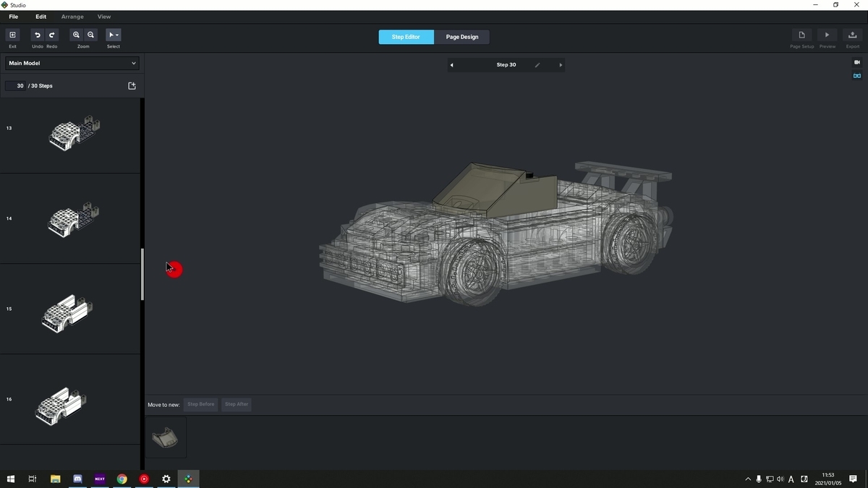Click the Preview play icon

point(827,35)
